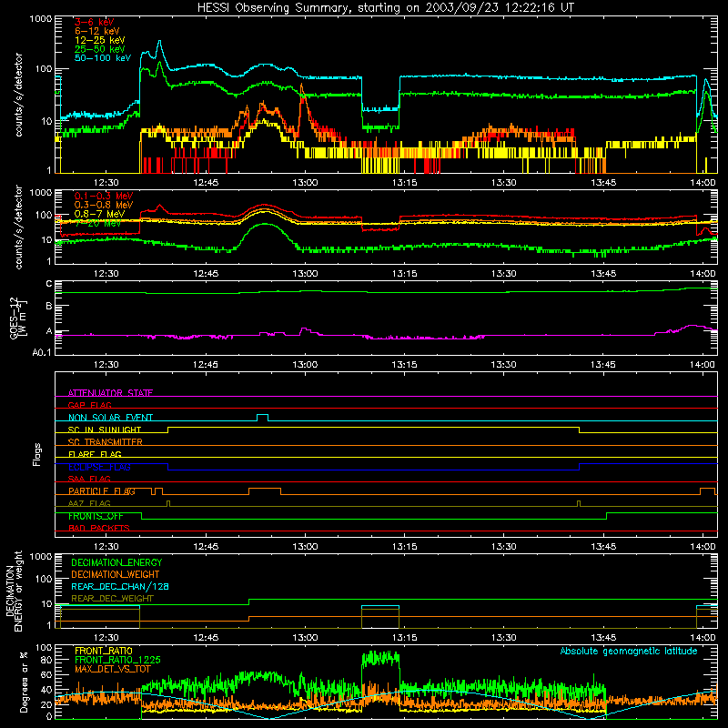
Task: Click the 'Degrees or %' axis title
Action: point(24,682)
